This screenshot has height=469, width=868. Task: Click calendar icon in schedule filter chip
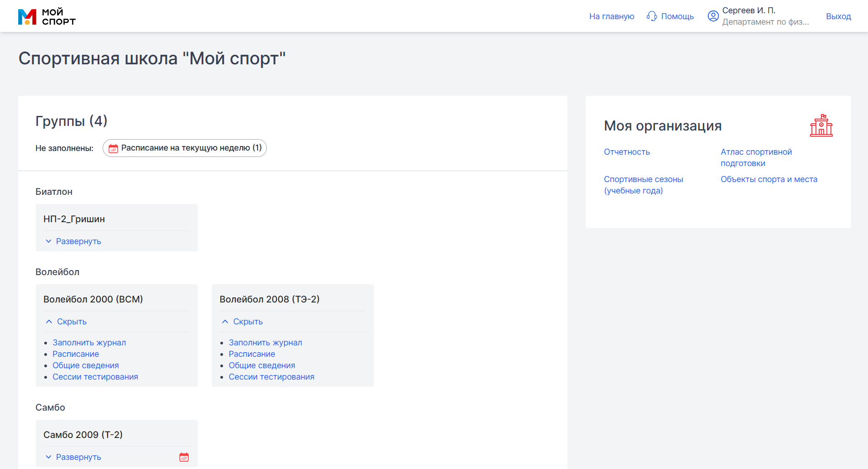[x=113, y=148]
